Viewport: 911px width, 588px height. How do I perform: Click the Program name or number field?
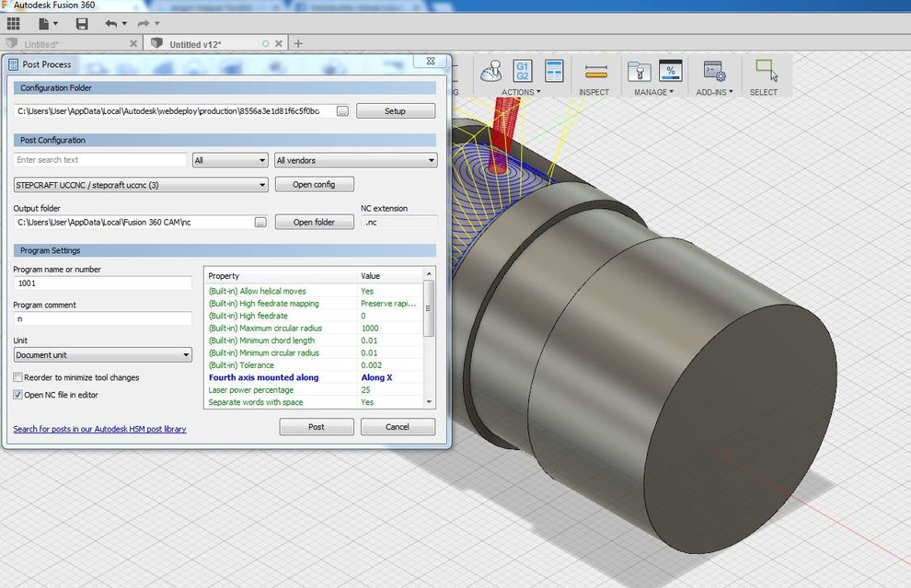click(103, 283)
